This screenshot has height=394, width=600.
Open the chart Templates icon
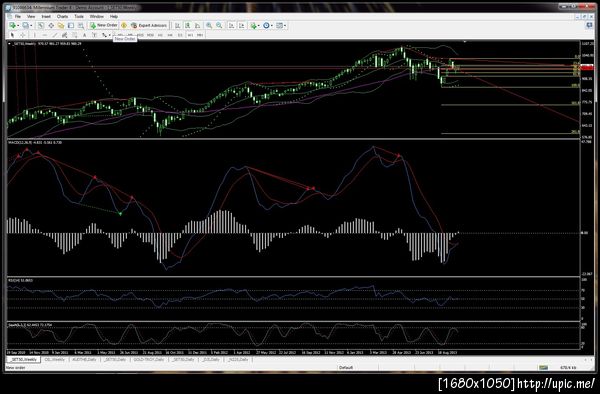pos(279,25)
